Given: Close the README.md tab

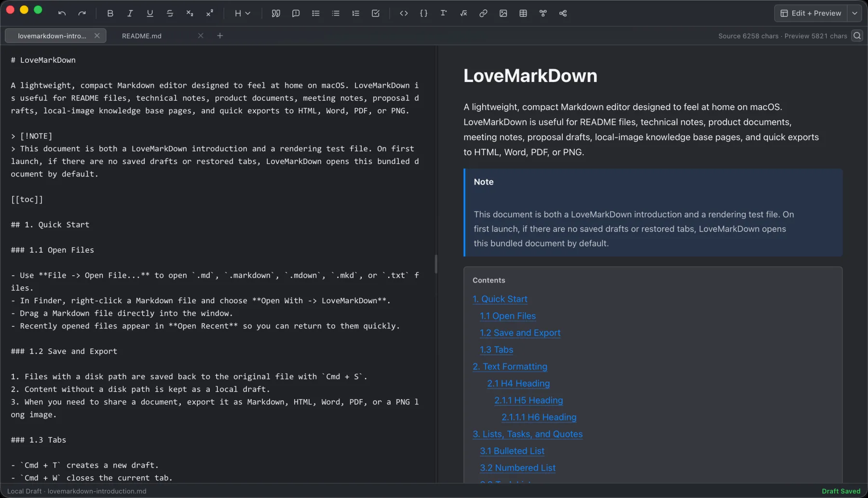Looking at the screenshot, I should (x=201, y=36).
